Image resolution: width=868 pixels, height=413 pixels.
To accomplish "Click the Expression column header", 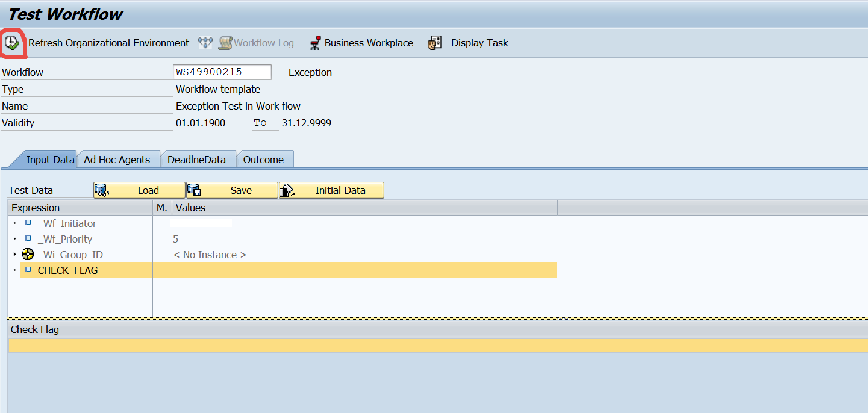I will point(80,208).
